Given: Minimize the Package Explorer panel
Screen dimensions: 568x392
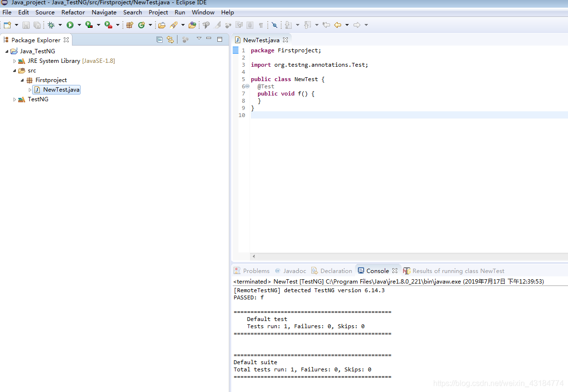Looking at the screenshot, I should (x=209, y=38).
